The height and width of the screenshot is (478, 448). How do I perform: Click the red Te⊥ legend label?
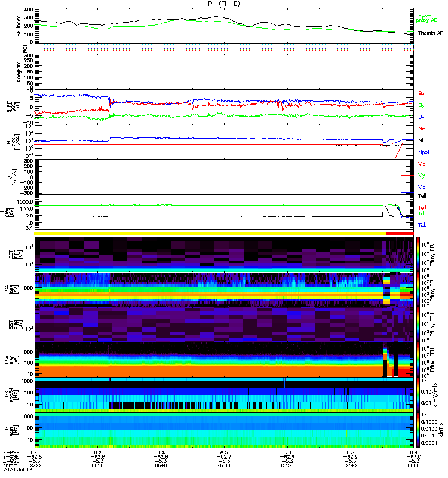[x=422, y=207]
